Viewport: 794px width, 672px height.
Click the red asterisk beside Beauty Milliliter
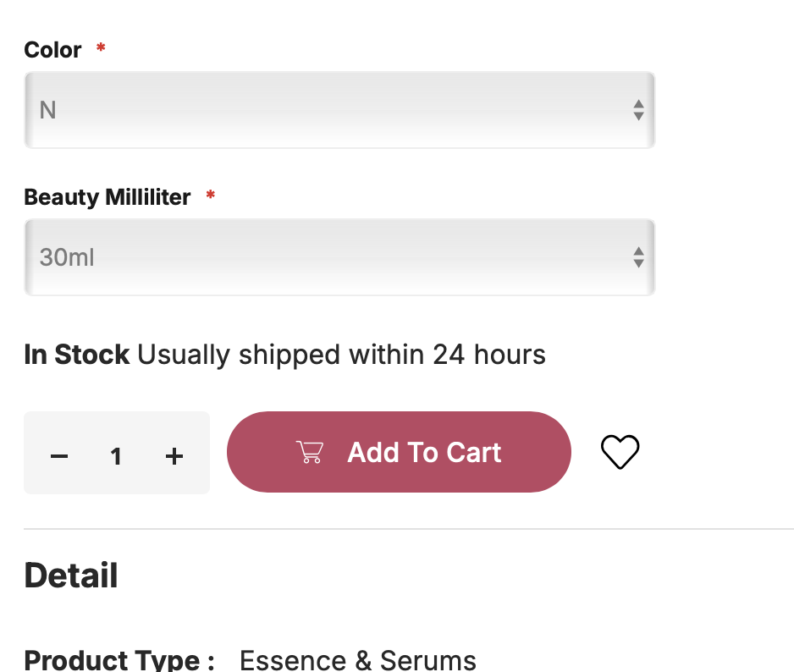[211, 196]
